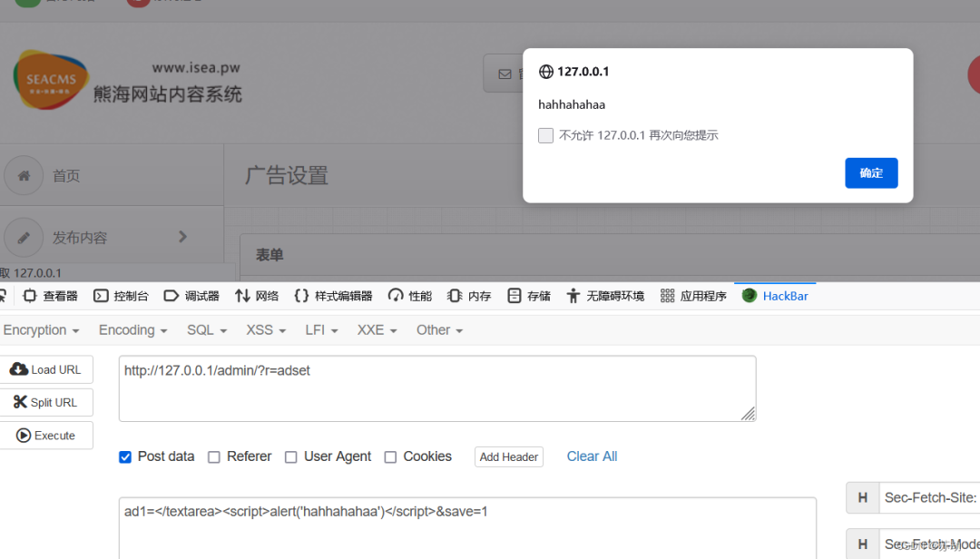
Task: Click the cloud download icon on Load URL
Action: (19, 369)
